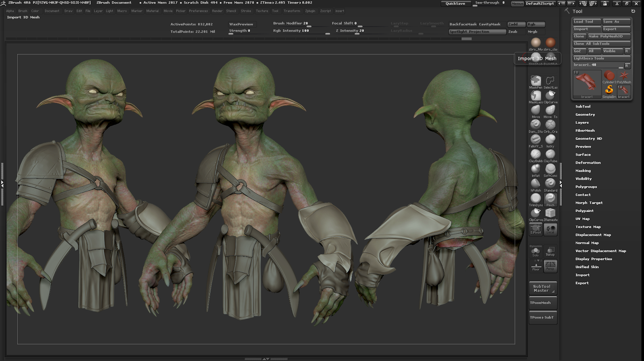Select the large bracer1 tool thumbnail
The image size is (644, 361).
tap(587, 84)
